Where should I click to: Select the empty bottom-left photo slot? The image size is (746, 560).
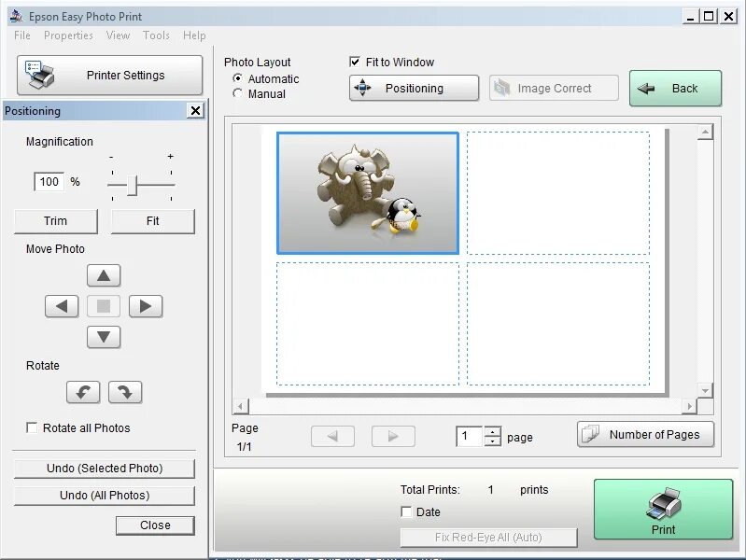368,324
